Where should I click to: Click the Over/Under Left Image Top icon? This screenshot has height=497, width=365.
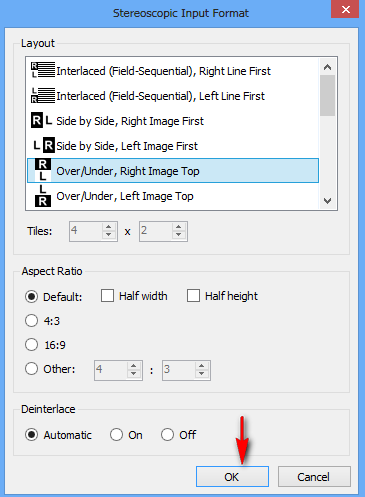pos(43,196)
